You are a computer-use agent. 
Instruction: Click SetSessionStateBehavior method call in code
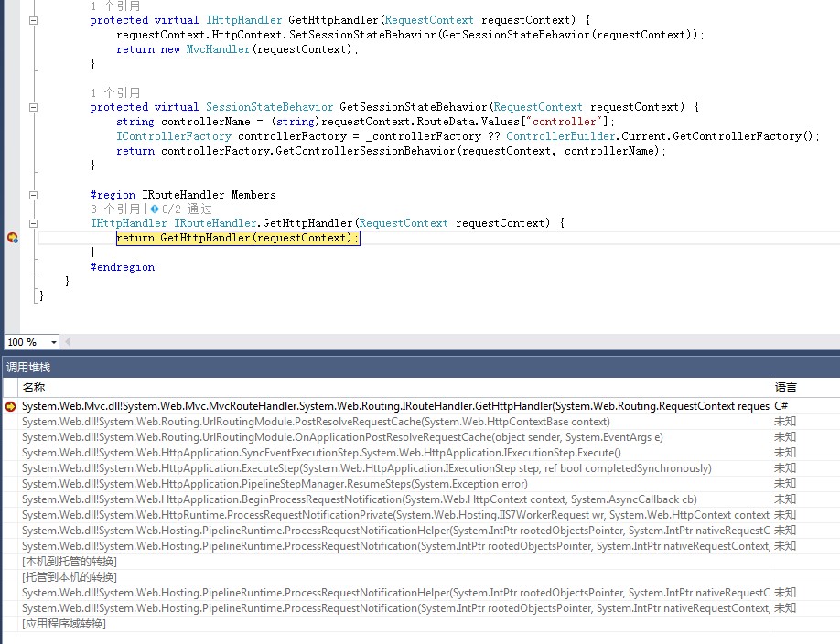(362, 35)
